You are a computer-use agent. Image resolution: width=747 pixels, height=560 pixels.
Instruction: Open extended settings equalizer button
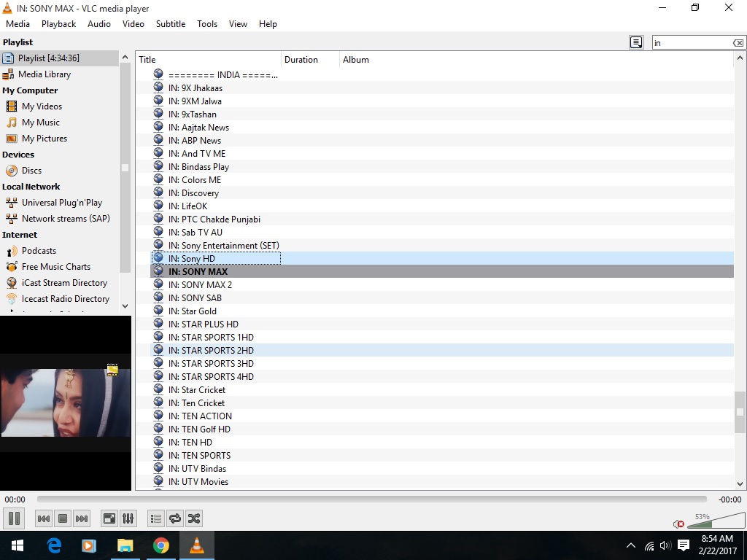tap(128, 518)
